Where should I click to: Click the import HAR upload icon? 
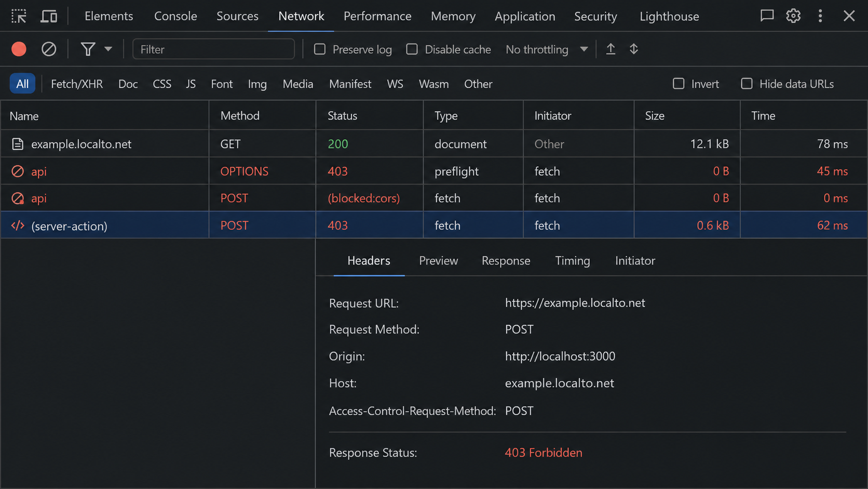pyautogui.click(x=611, y=49)
